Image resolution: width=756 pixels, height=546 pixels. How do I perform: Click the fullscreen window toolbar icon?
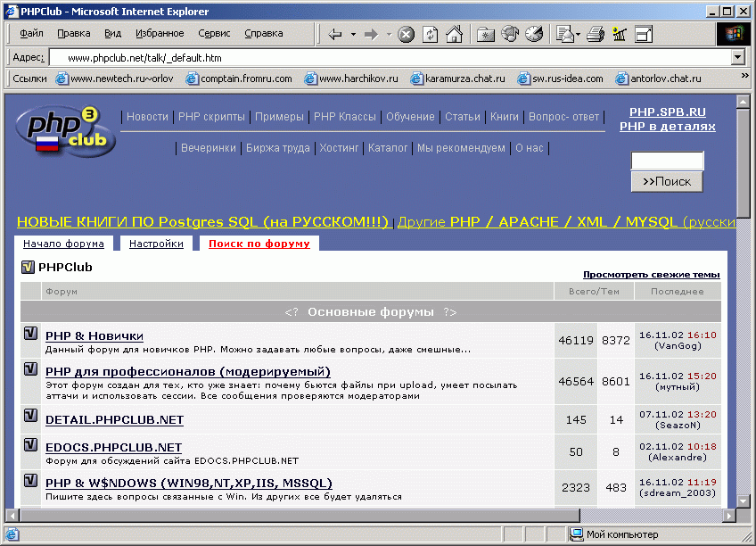point(643,34)
